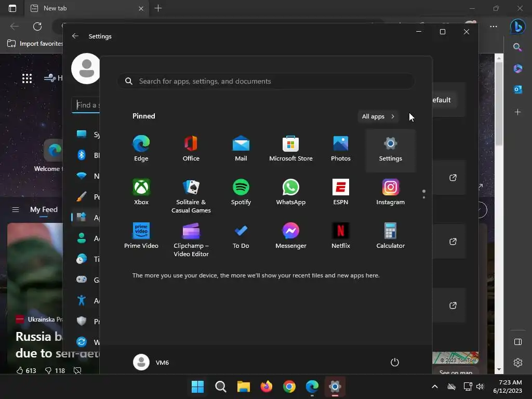532x399 pixels.
Task: Select System in Settings sidebar
Action: pos(86,135)
